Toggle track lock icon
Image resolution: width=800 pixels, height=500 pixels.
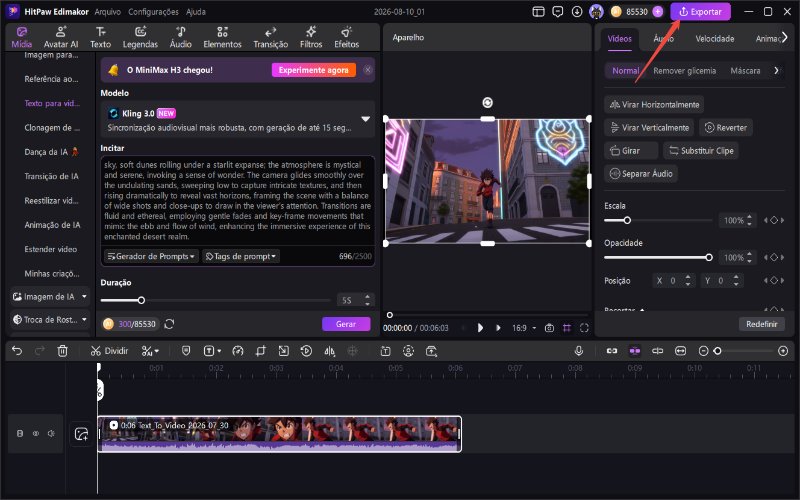click(x=20, y=434)
